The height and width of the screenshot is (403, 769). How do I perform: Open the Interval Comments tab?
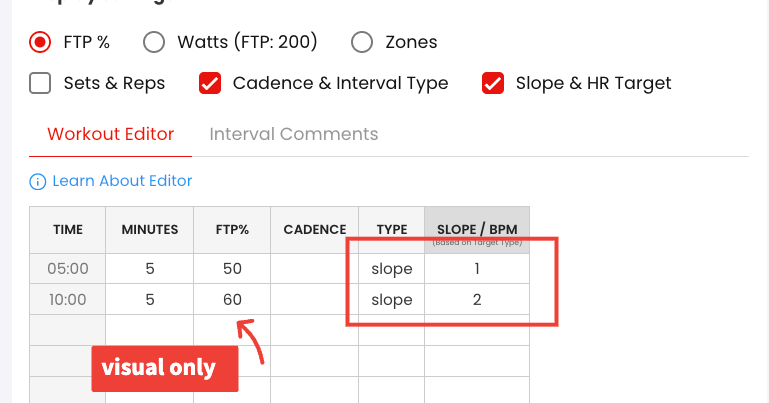(293, 134)
